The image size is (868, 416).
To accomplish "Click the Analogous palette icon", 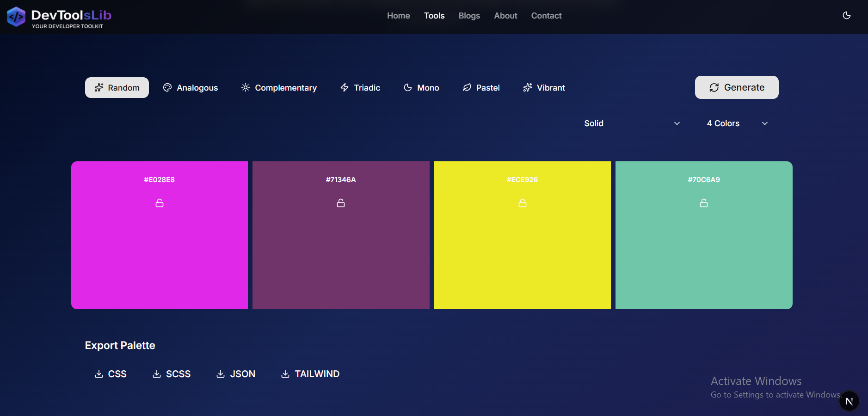I will (167, 87).
